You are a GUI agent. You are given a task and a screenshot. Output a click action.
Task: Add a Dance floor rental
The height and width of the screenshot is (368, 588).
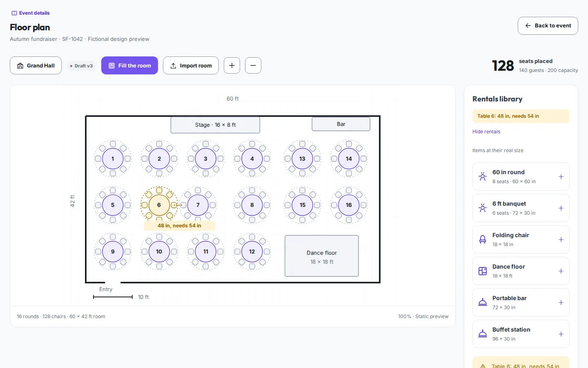click(x=561, y=271)
